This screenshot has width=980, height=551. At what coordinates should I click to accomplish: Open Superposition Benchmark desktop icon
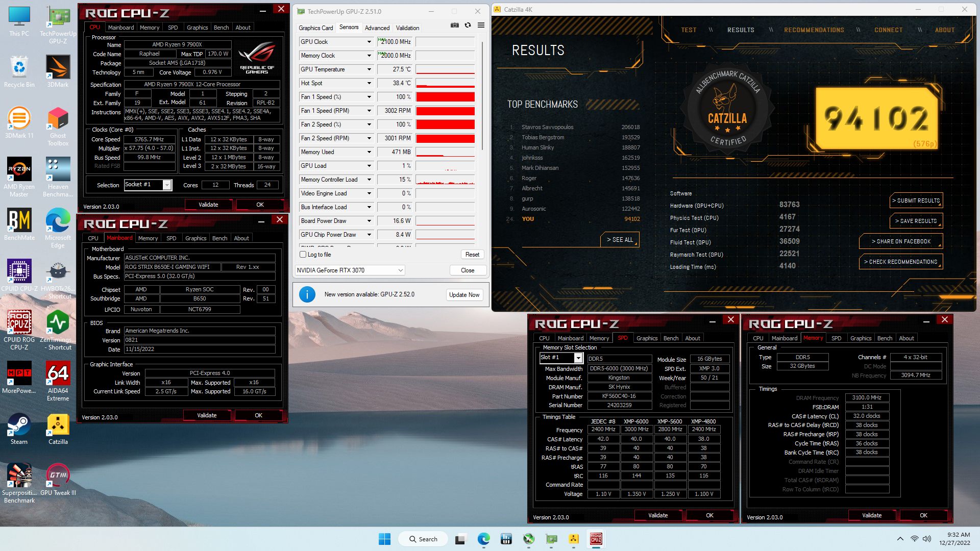click(19, 484)
